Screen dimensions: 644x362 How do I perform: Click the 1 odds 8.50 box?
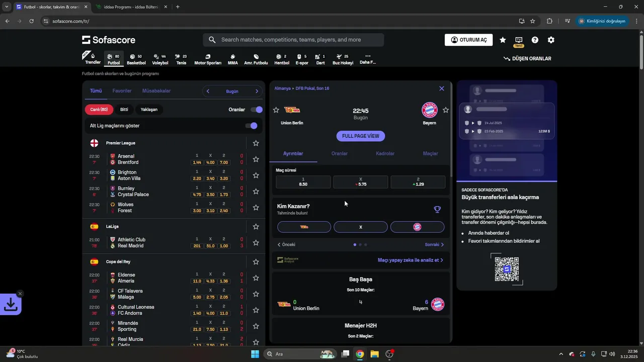[x=303, y=182]
